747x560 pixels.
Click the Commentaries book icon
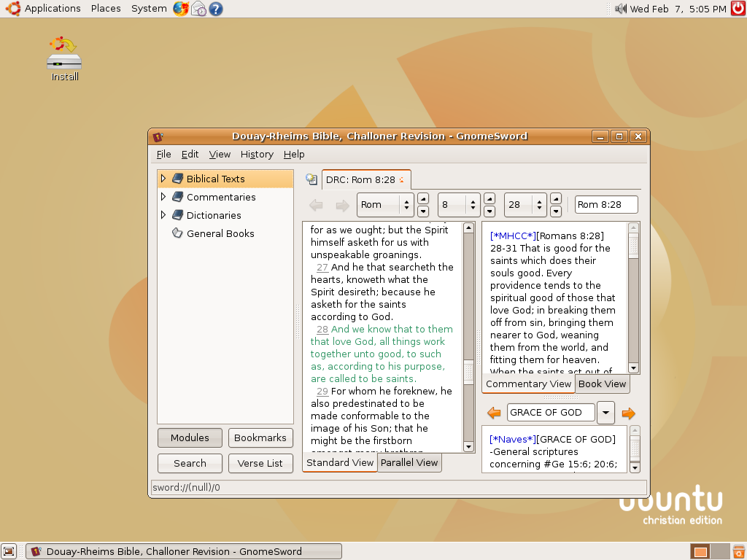coord(178,197)
